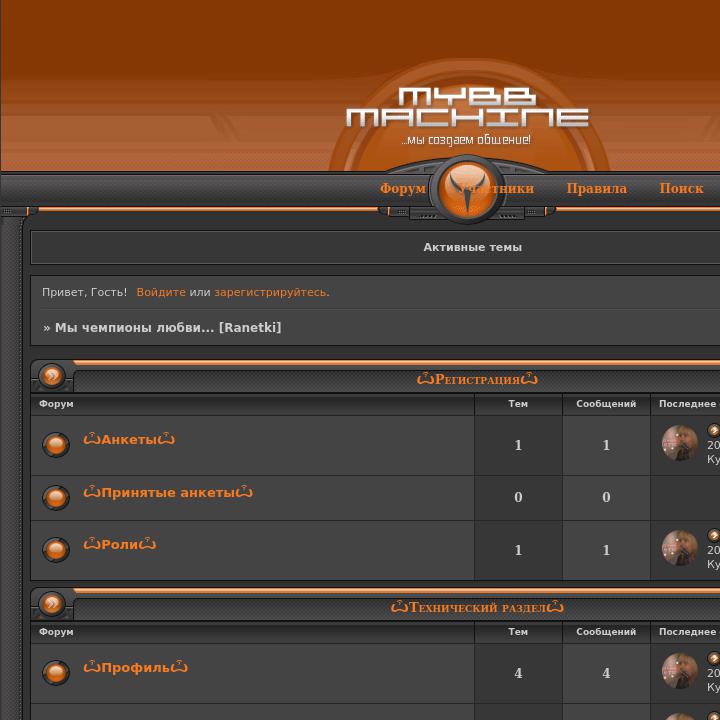The width and height of the screenshot is (720, 720).
Task: Click the Регистрация category title
Action: (x=477, y=379)
